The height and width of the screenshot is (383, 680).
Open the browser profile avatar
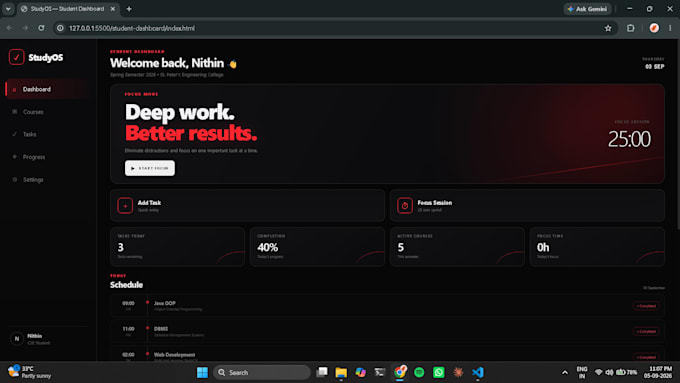click(654, 28)
